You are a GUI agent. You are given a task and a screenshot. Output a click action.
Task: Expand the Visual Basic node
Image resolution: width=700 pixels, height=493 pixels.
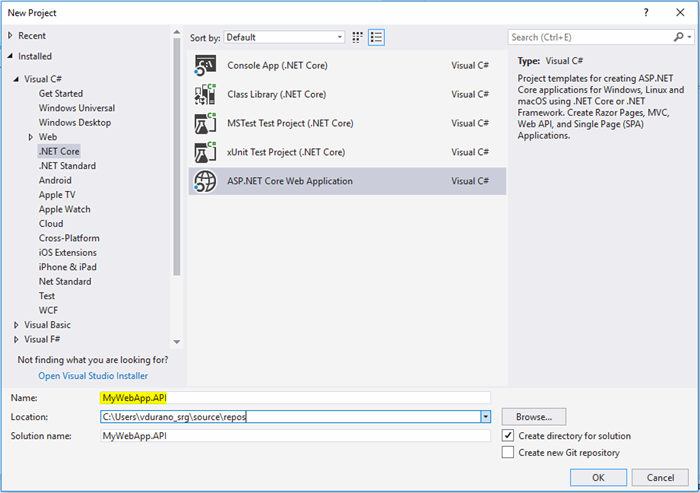pos(16,325)
